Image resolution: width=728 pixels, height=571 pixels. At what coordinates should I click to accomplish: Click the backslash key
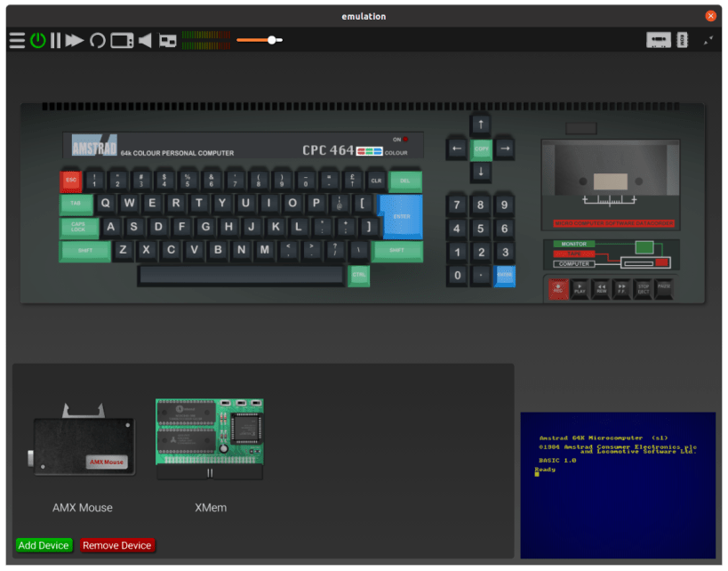[x=358, y=251]
